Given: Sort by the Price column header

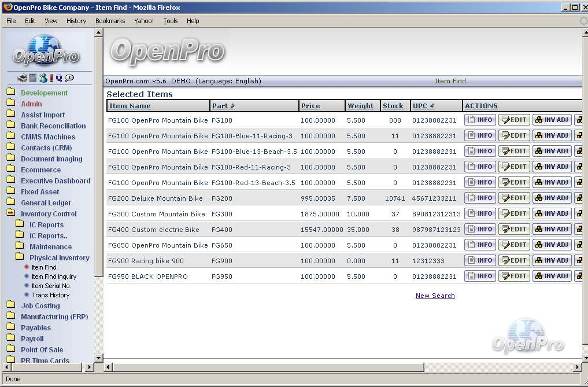Looking at the screenshot, I should 310,106.
